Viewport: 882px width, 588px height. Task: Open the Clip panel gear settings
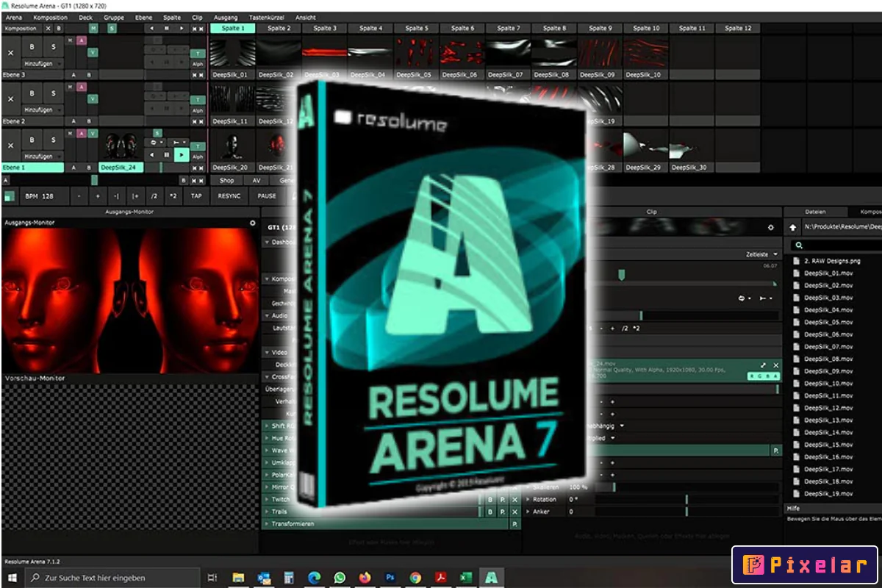(770, 228)
